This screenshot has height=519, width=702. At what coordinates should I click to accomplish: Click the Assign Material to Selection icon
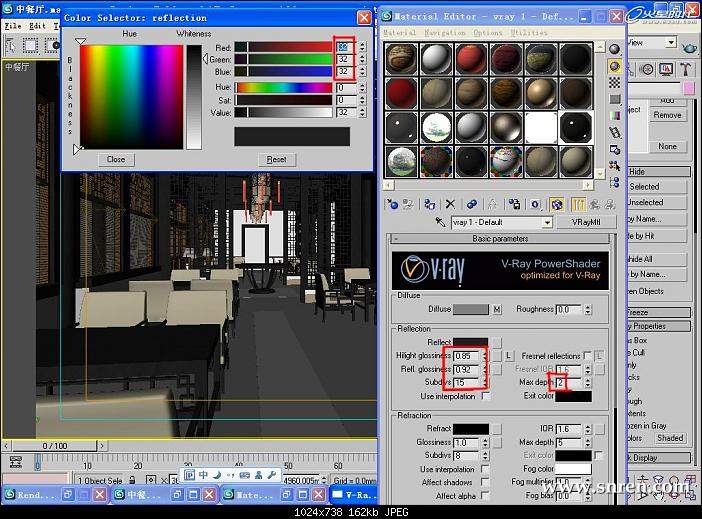430,204
